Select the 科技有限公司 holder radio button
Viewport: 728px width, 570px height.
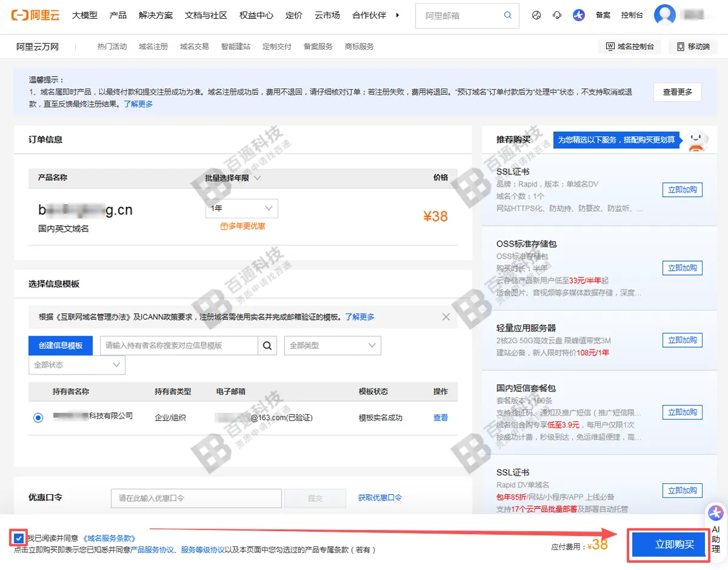coord(38,418)
